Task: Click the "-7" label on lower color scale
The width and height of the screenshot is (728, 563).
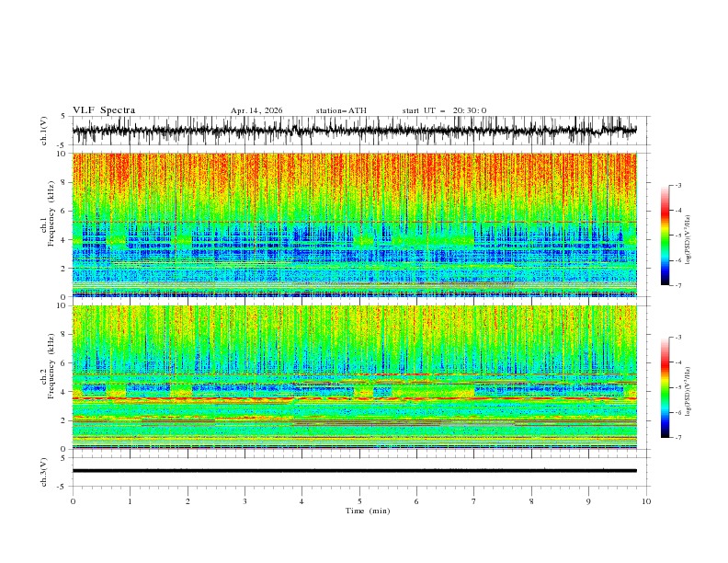Action: (677, 437)
